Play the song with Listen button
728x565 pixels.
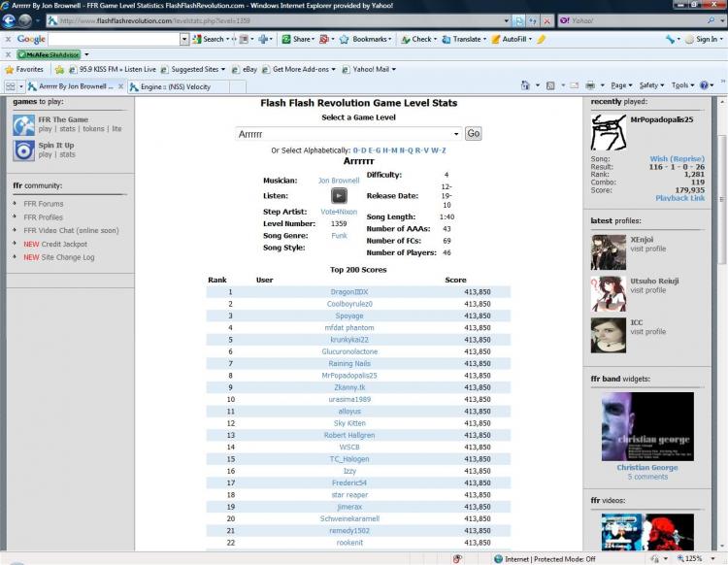coord(339,196)
